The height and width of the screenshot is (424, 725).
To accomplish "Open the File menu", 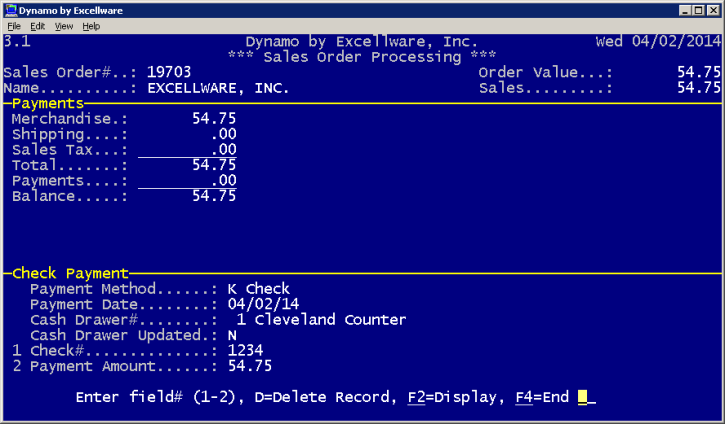I will click(14, 26).
